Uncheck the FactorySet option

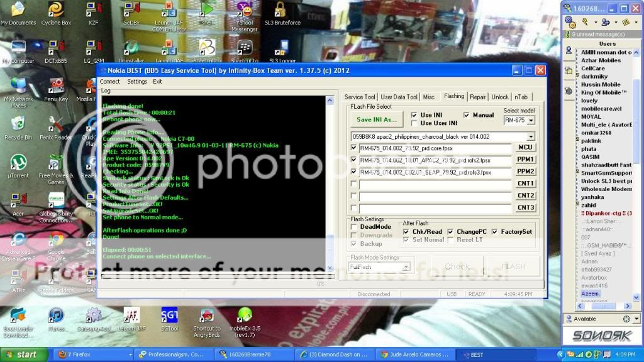[x=495, y=232]
